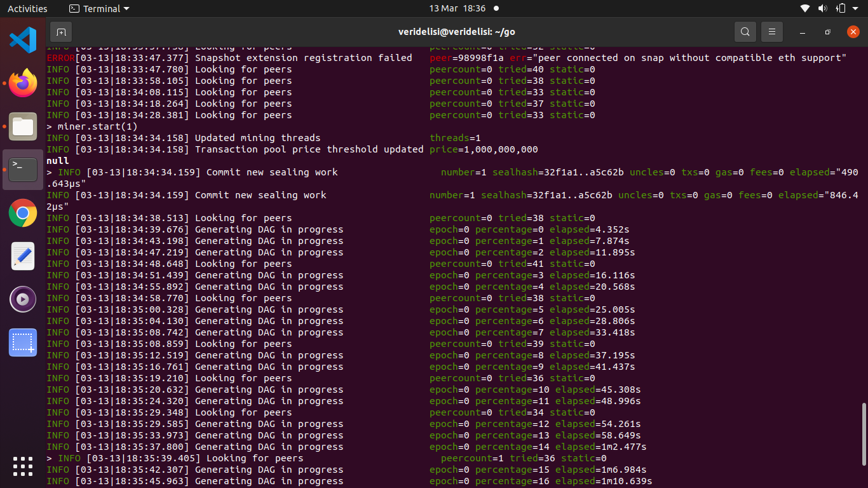Restore the terminal window size
Screen dimensions: 868x488
click(827, 32)
